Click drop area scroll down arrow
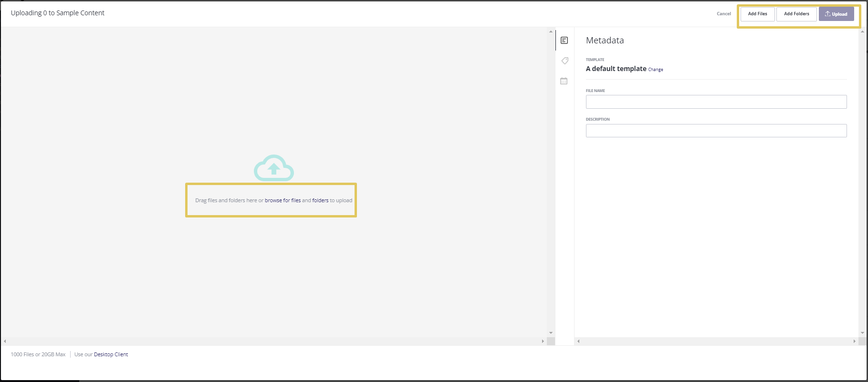868x382 pixels. pyautogui.click(x=551, y=333)
